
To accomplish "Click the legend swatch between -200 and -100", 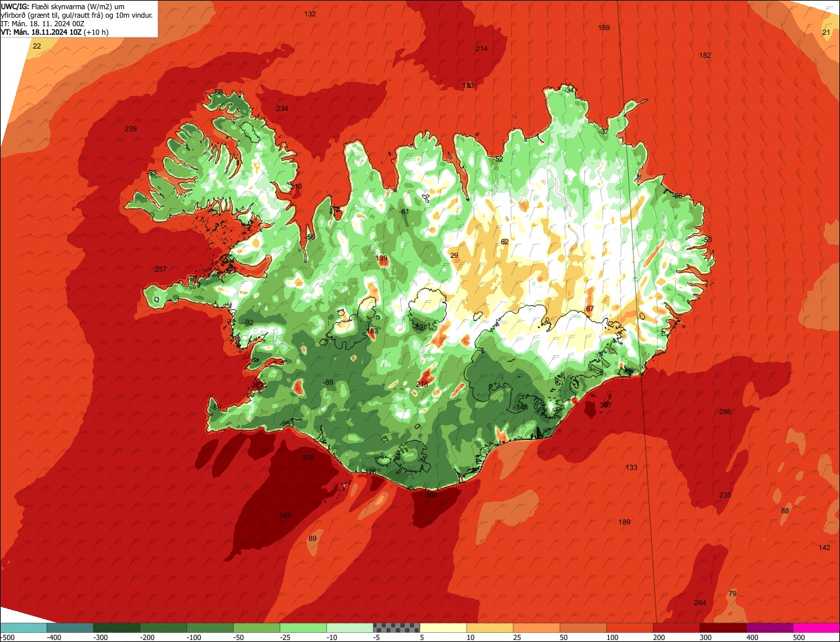I will point(163,628).
